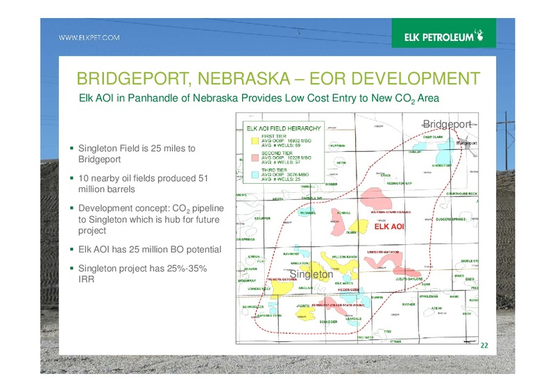Image resolution: width=555 pixels, height=392 pixels.
Task: Click the red 'ELK AOI' map label
Action: 389,226
